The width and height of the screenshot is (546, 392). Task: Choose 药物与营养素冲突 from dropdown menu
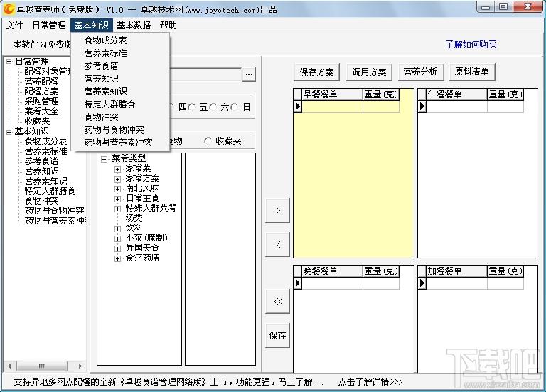coord(120,142)
